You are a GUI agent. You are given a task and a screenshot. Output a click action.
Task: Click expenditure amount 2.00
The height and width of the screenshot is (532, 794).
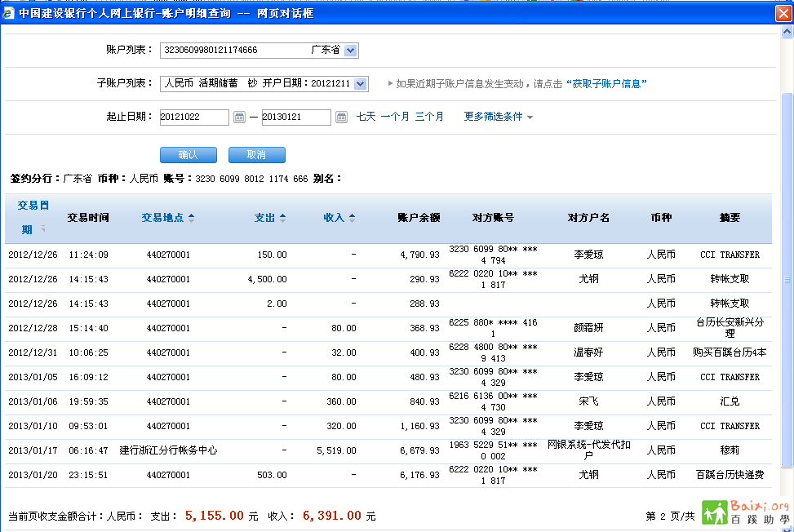tap(277, 304)
